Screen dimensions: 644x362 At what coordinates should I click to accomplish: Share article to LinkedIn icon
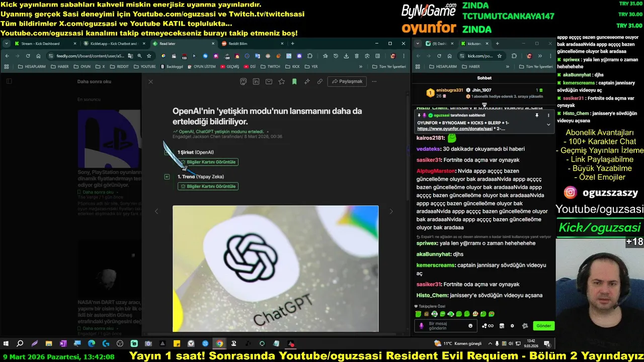(256, 81)
